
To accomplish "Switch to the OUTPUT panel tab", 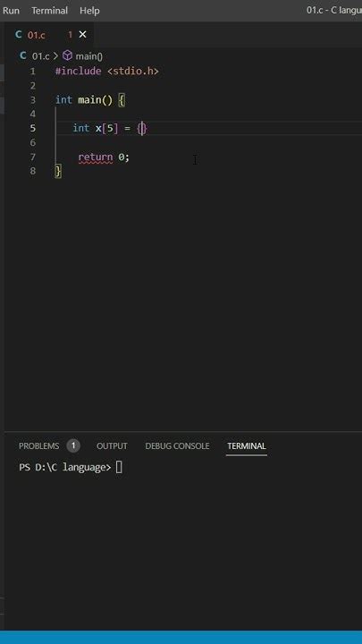I will point(112,445).
